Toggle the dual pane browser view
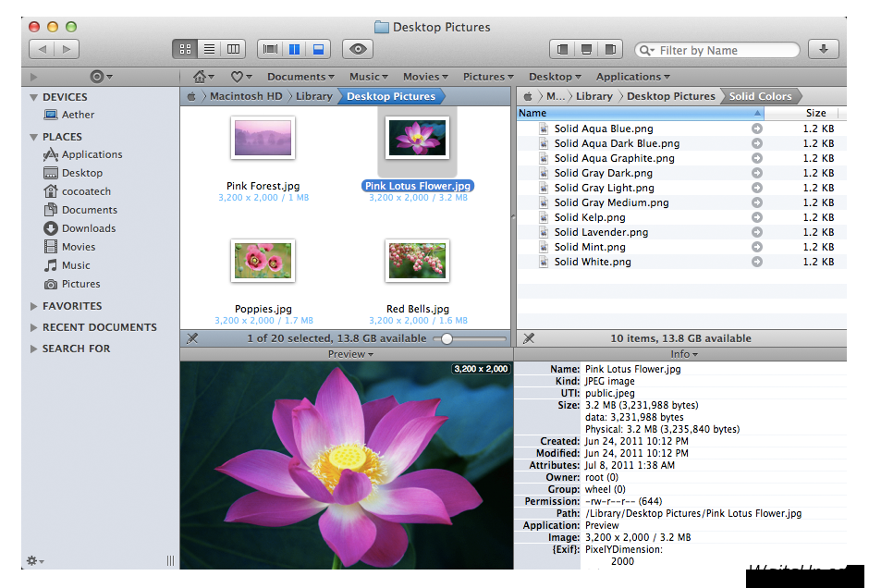 click(295, 49)
